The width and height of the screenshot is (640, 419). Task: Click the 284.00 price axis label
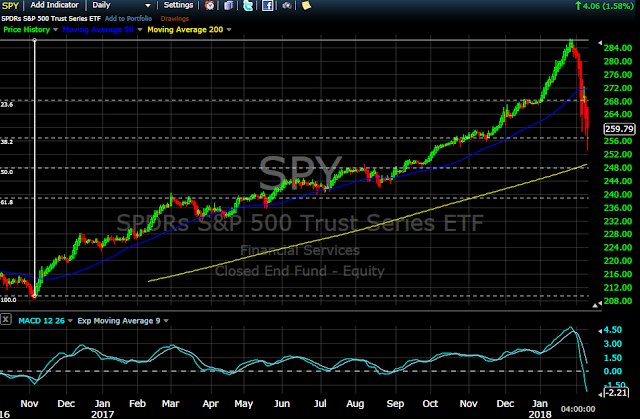pyautogui.click(x=618, y=48)
